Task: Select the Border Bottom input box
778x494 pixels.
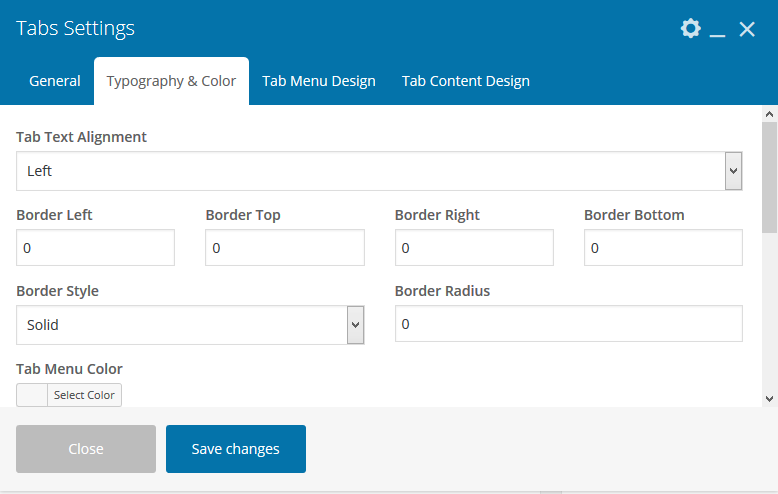Action: pos(663,248)
